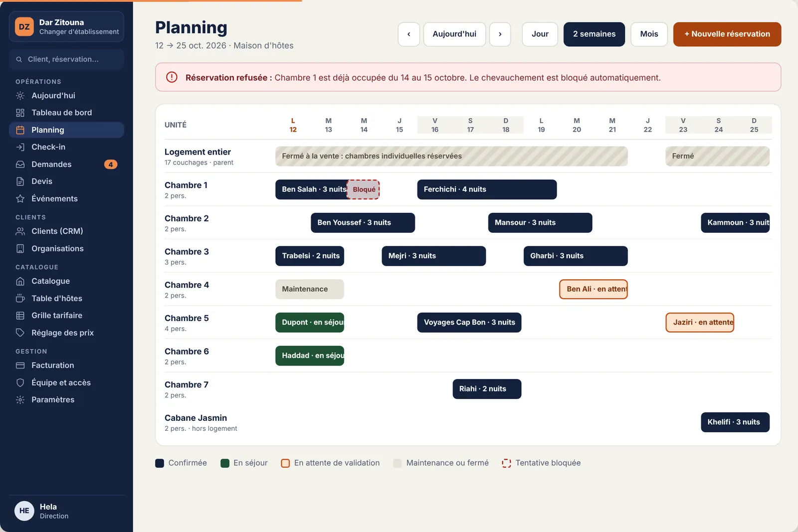Open the Ferchichi 4 nuits booking
The width and height of the screenshot is (798, 532).
pos(487,189)
